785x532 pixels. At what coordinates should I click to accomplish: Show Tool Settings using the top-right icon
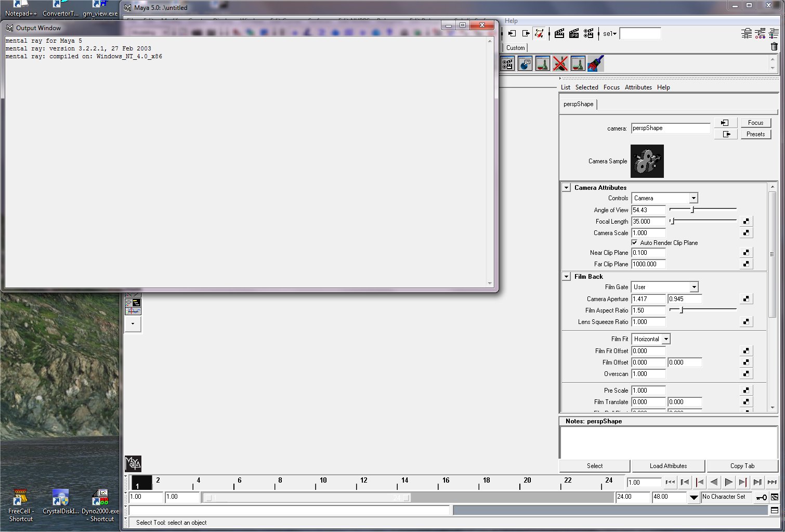coord(760,33)
